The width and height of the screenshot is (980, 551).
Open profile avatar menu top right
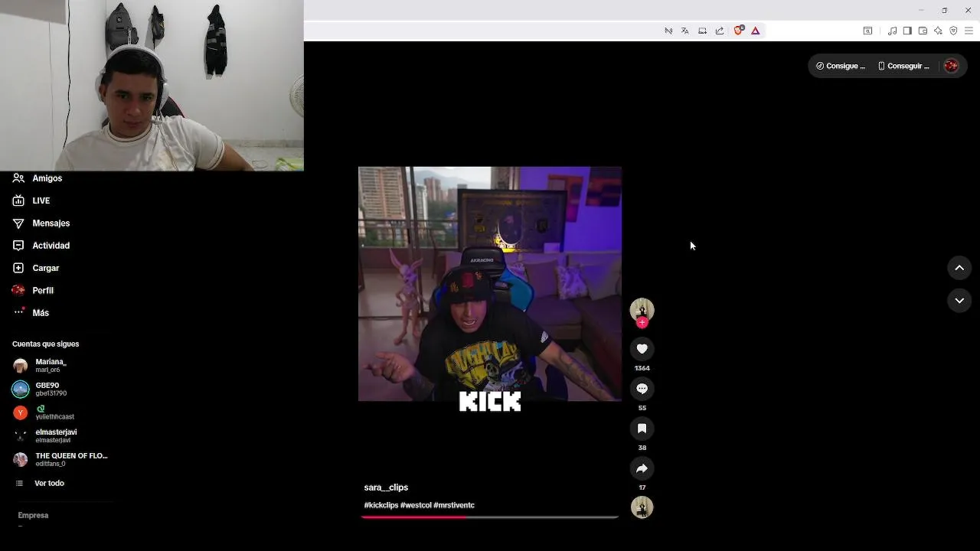951,66
